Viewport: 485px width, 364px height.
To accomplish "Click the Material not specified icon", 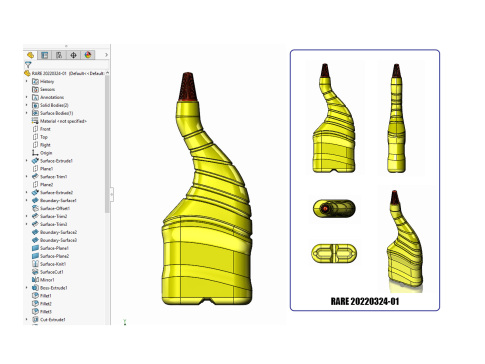I will coord(35,121).
